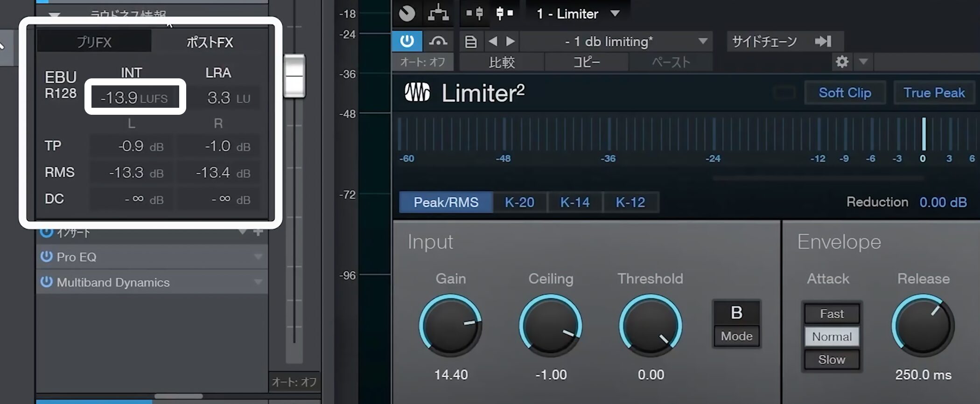Open the plugin settings gear icon

coord(842,62)
